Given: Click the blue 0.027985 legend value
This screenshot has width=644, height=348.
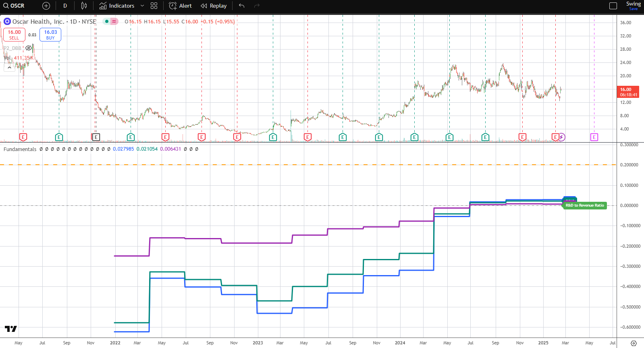Looking at the screenshot, I should click(x=123, y=149).
